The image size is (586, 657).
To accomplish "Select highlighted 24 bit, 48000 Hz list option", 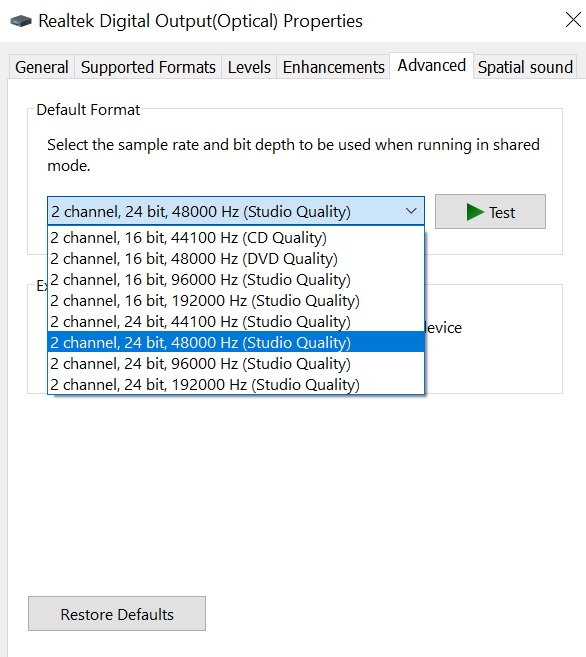I will [236, 342].
